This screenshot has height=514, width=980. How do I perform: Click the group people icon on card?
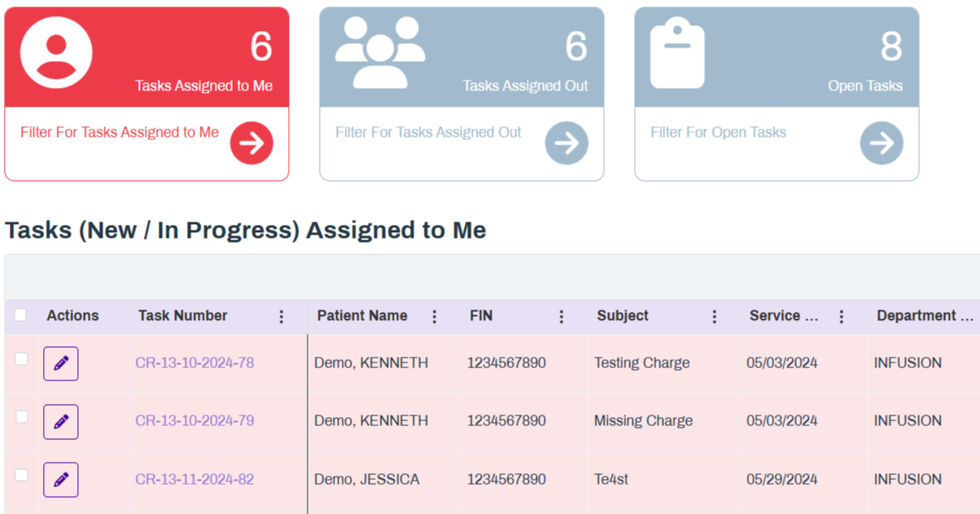pyautogui.click(x=380, y=52)
